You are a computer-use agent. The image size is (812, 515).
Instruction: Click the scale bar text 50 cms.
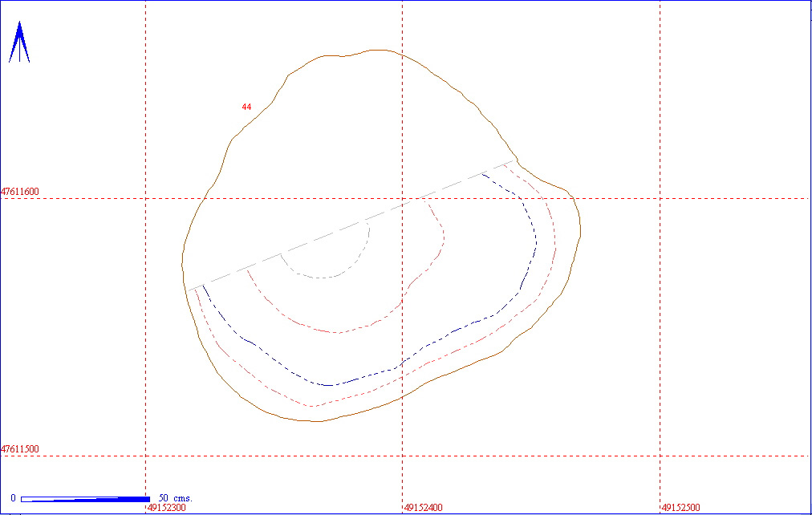coord(176,498)
